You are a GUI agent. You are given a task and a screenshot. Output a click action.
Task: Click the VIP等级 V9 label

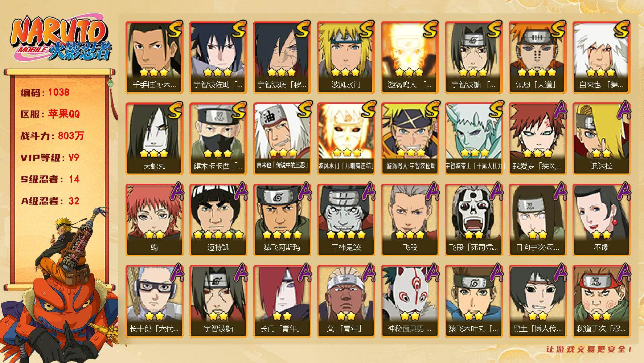[50, 158]
